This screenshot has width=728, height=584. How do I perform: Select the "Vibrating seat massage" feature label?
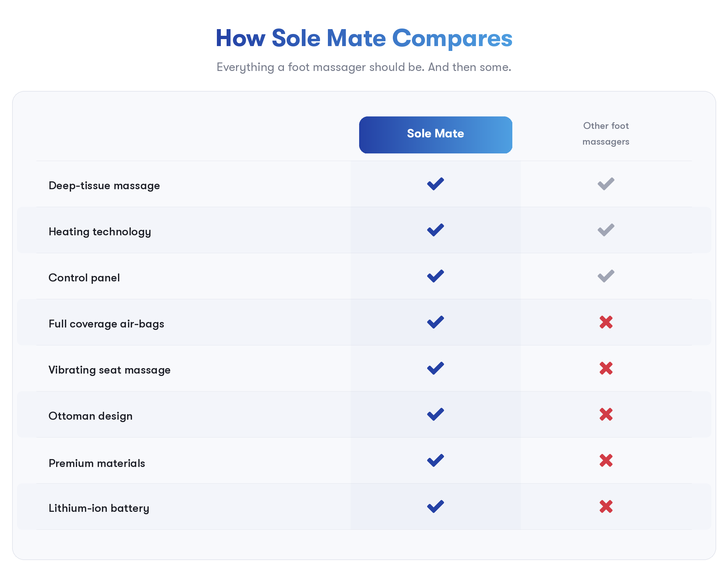(110, 370)
